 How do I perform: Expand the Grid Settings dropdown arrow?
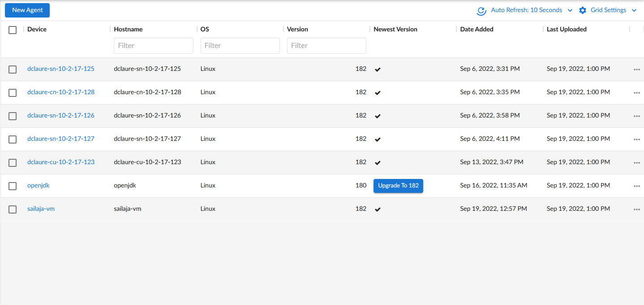click(x=634, y=10)
